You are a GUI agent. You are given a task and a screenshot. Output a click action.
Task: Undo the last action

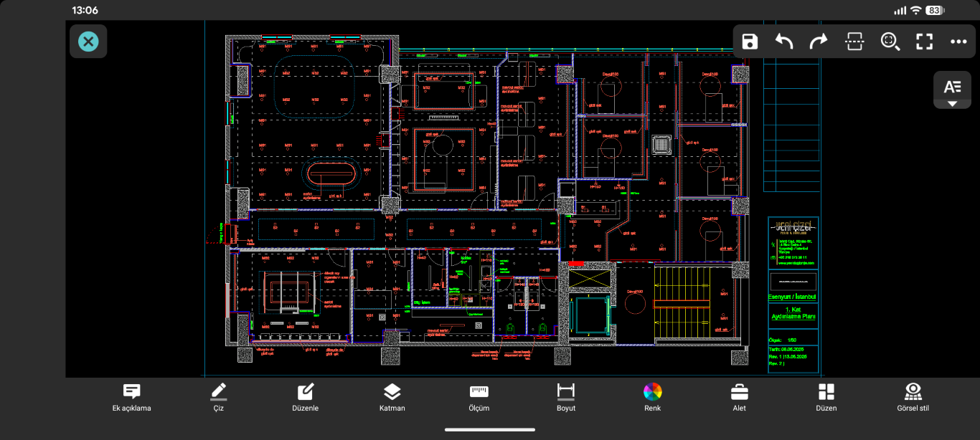click(784, 42)
